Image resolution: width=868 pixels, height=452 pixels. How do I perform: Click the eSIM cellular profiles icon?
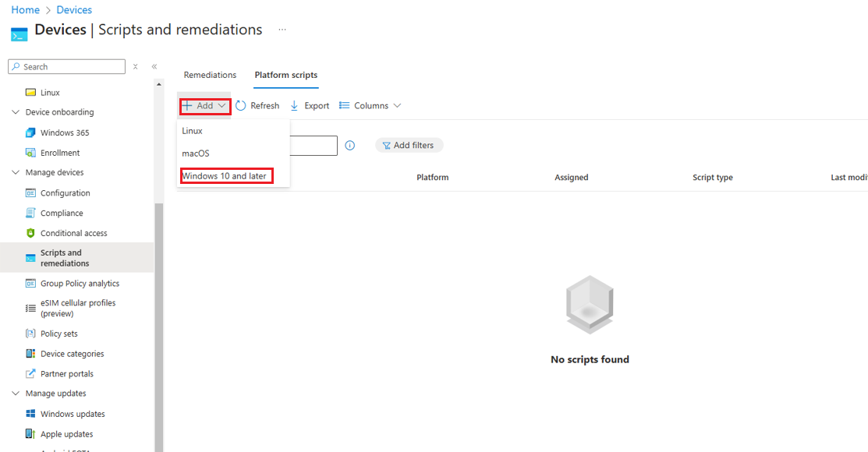pos(30,308)
